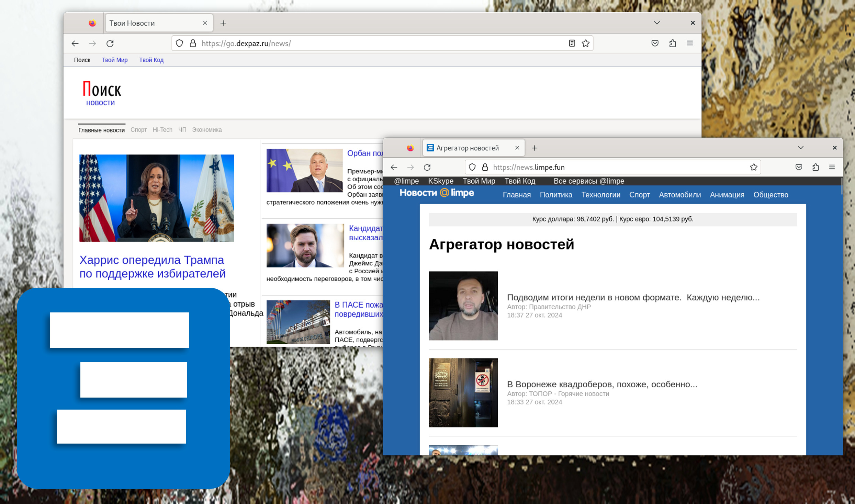Click reload in the dexpaz.ru window

(110, 43)
